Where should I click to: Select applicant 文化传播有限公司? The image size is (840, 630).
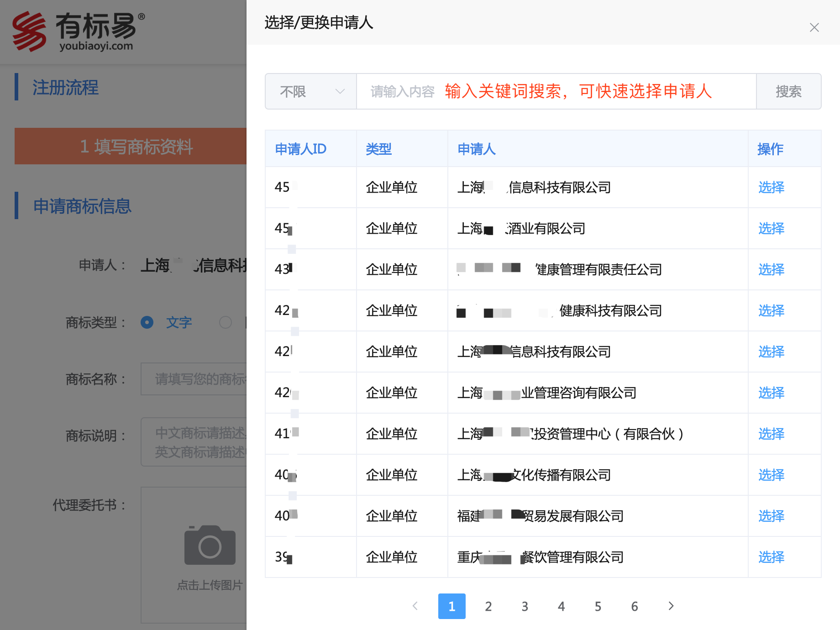point(771,475)
